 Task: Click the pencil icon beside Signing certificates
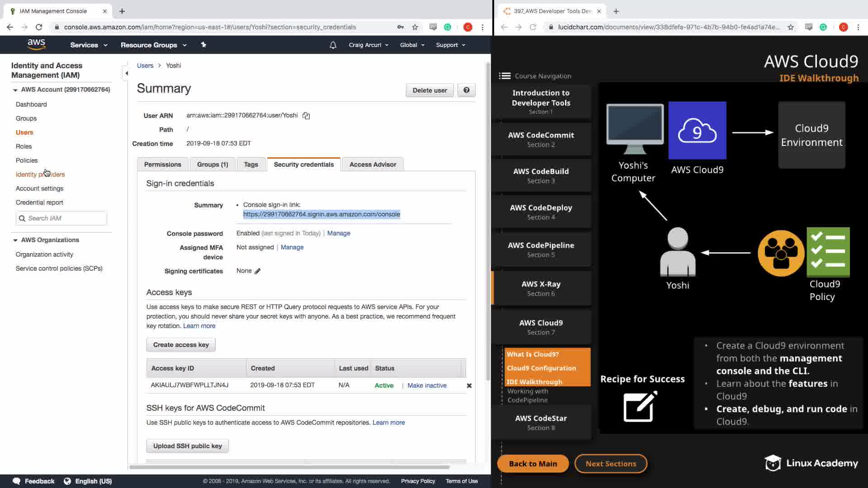point(258,271)
